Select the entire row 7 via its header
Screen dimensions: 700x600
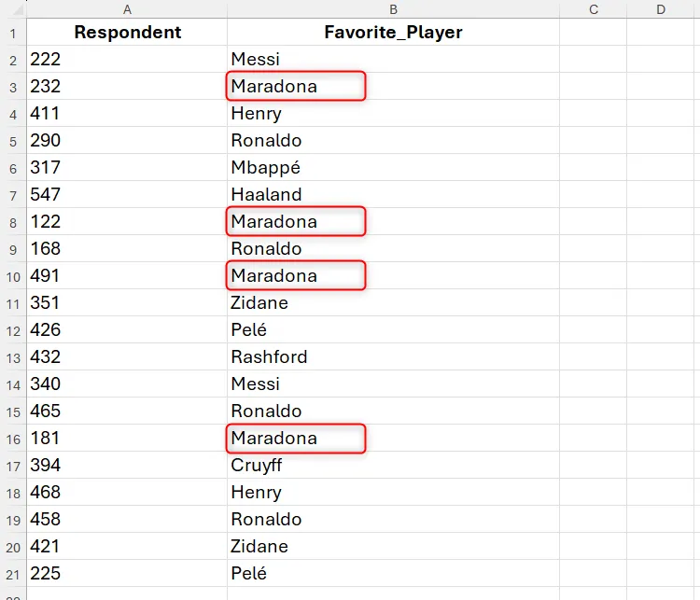(13, 195)
